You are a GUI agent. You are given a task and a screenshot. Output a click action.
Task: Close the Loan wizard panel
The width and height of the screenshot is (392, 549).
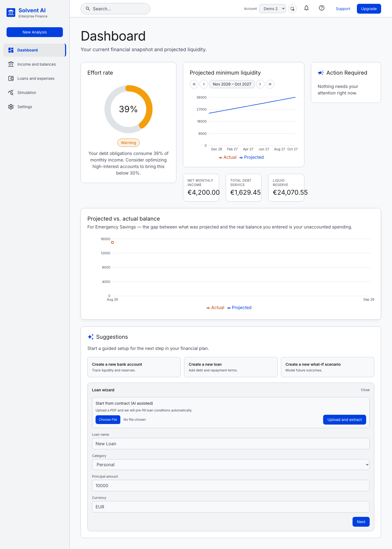point(365,390)
